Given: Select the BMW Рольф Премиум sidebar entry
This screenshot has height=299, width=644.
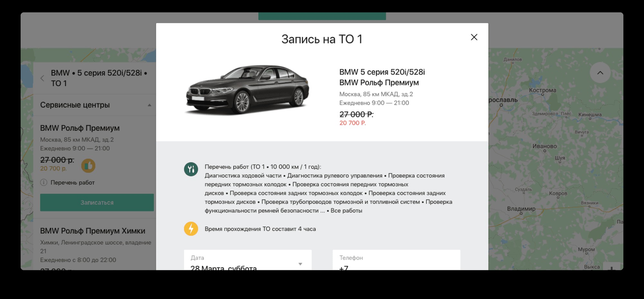Looking at the screenshot, I should (x=80, y=128).
